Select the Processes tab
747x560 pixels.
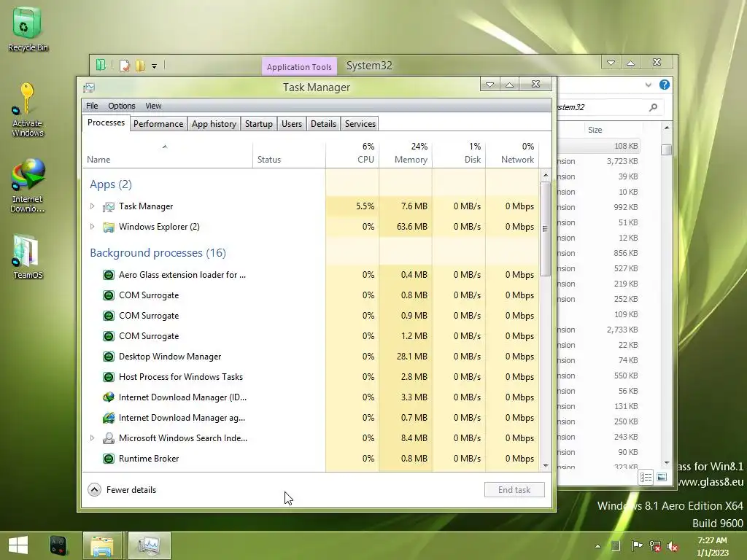pyautogui.click(x=106, y=122)
